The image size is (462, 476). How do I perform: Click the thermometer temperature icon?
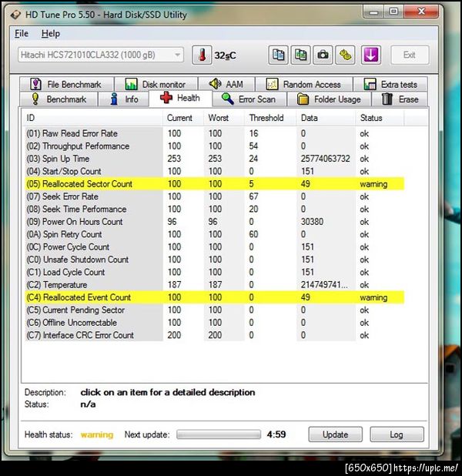click(x=202, y=55)
